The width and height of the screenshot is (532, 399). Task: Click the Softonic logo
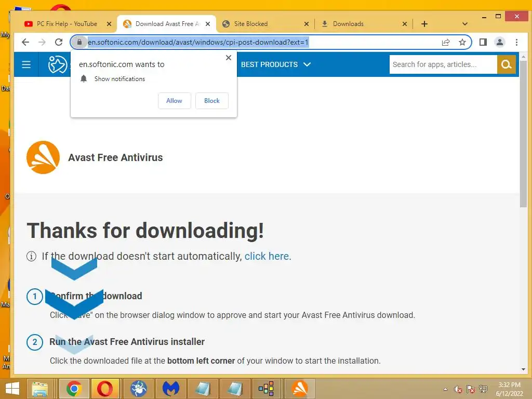point(57,64)
